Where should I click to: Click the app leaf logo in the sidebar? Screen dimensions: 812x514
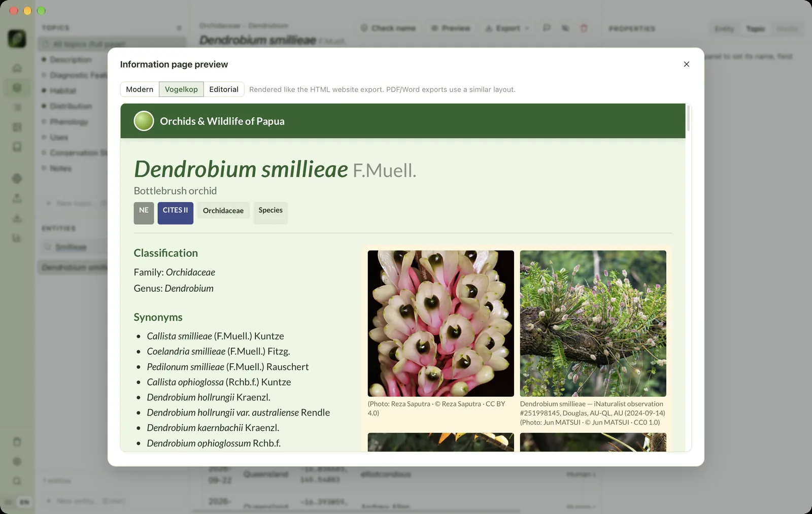[17, 39]
